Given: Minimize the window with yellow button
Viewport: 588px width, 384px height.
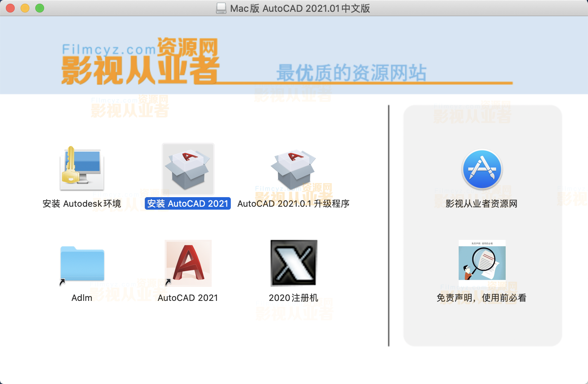Looking at the screenshot, I should coord(25,8).
